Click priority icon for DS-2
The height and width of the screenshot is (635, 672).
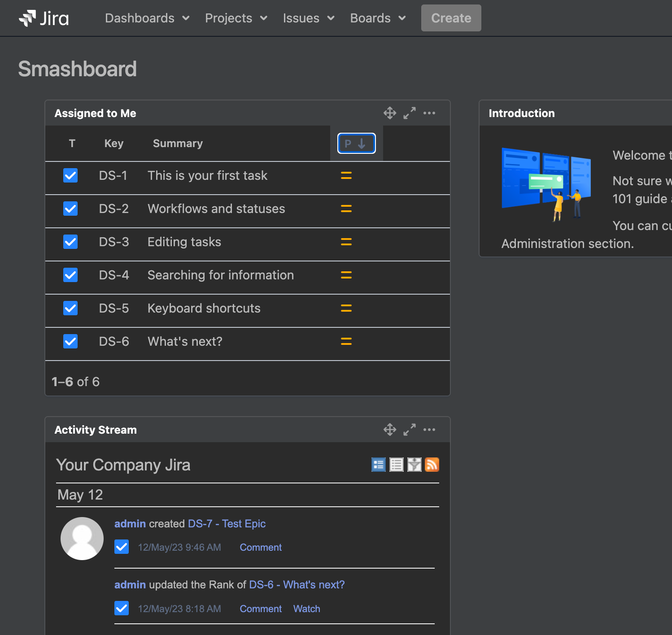tap(346, 209)
